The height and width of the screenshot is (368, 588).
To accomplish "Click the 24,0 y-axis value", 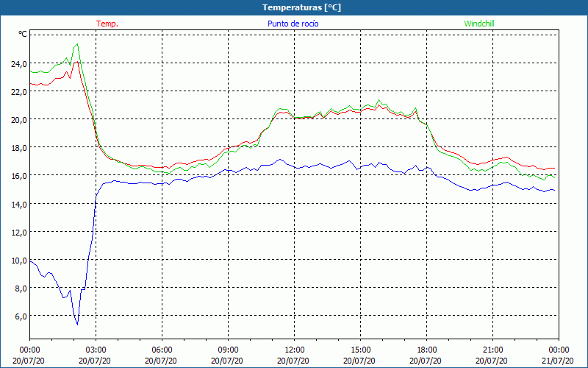I will (x=19, y=64).
